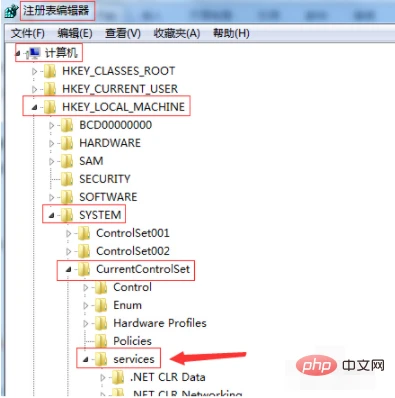This screenshot has width=395, height=398.
Task: Collapse the services key
Action: pos(86,360)
